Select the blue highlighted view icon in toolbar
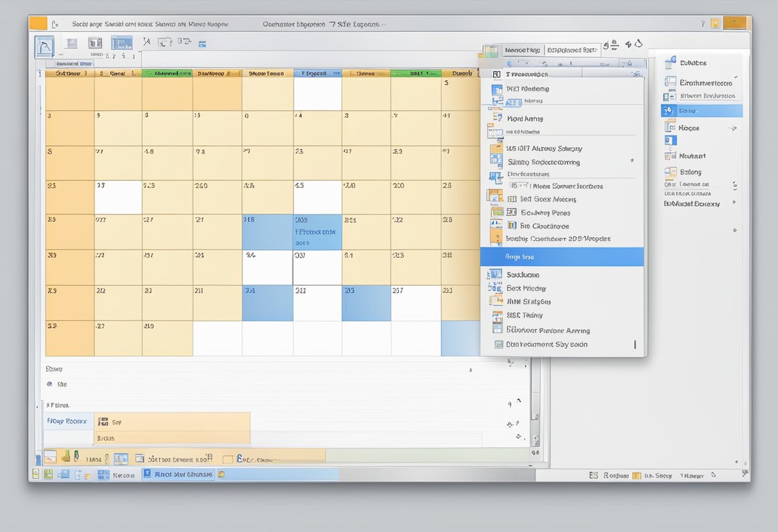778x532 pixels. (122, 43)
